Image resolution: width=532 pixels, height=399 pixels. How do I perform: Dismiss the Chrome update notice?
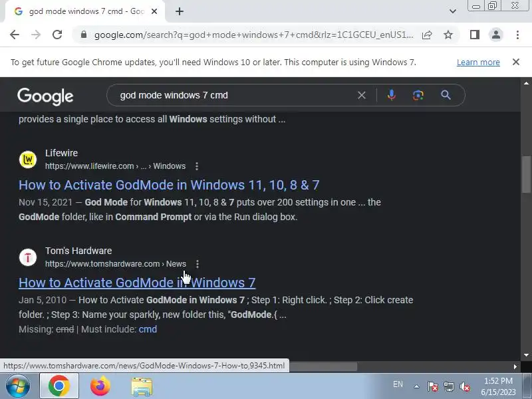tap(516, 62)
